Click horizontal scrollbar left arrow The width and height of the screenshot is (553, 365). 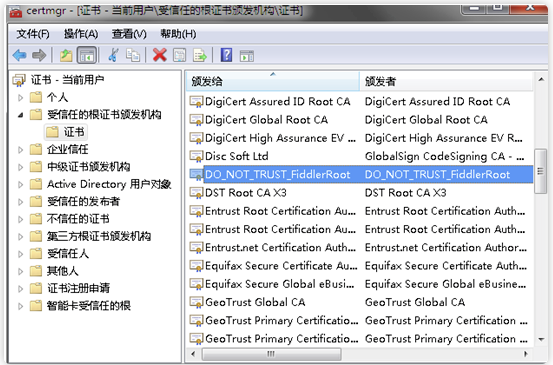pos(193,354)
